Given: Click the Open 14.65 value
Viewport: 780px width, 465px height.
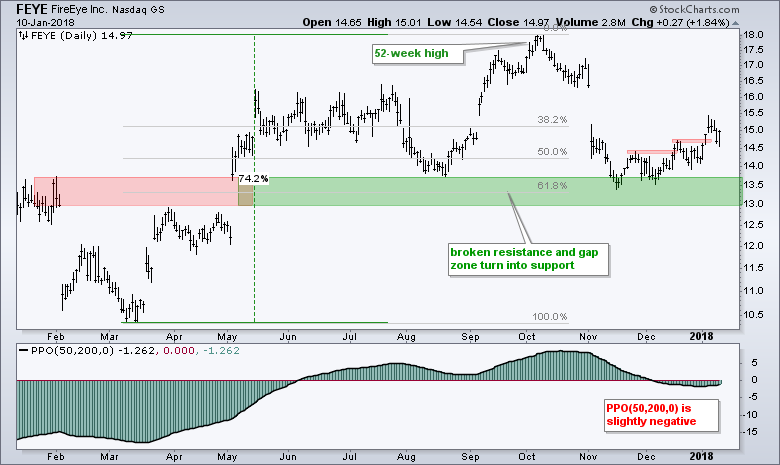Looking at the screenshot, I should [332, 22].
